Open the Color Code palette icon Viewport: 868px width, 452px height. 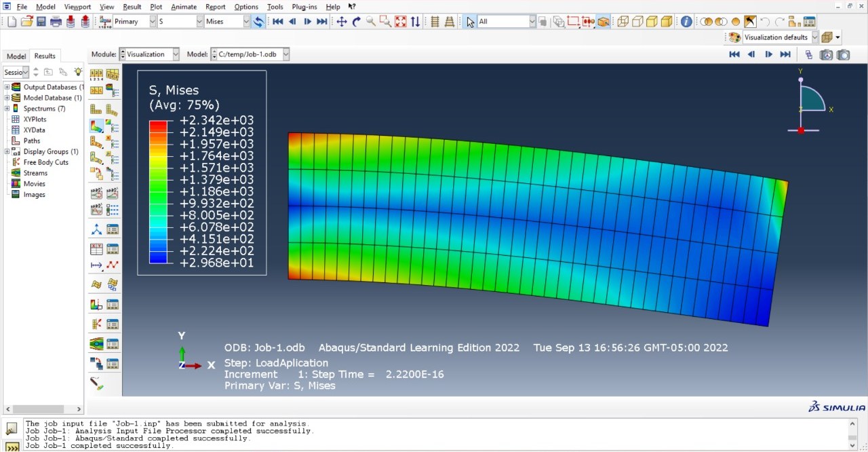click(x=734, y=37)
